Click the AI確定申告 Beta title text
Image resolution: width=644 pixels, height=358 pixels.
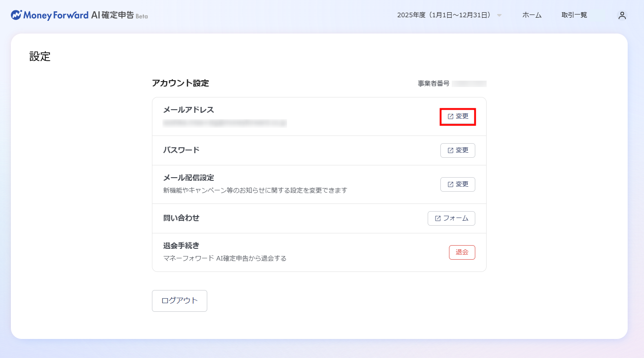click(119, 15)
